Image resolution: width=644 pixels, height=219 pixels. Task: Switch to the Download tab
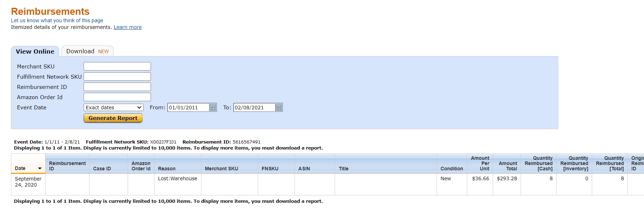coord(87,51)
